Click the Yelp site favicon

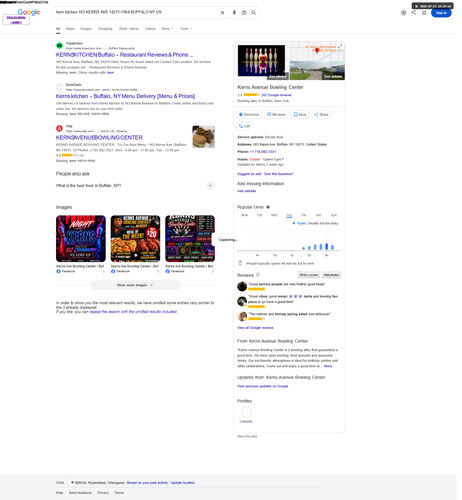pyautogui.click(x=59, y=128)
